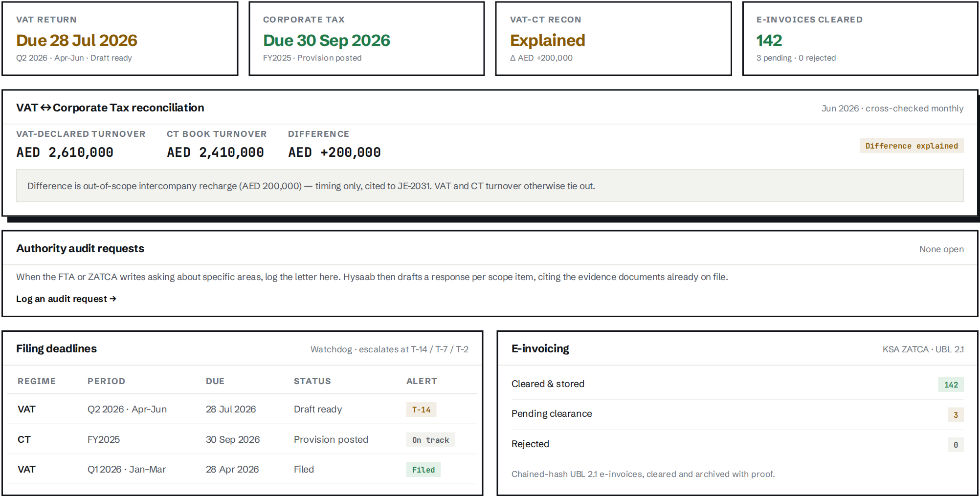Select the 'T-14' alert badge
This screenshot has width=980, height=497.
coord(421,410)
